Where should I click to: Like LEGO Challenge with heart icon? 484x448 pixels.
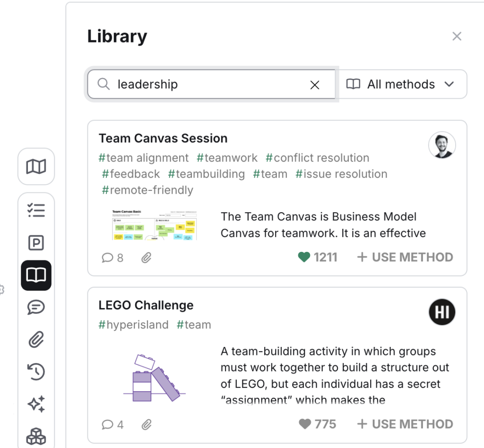[305, 424]
